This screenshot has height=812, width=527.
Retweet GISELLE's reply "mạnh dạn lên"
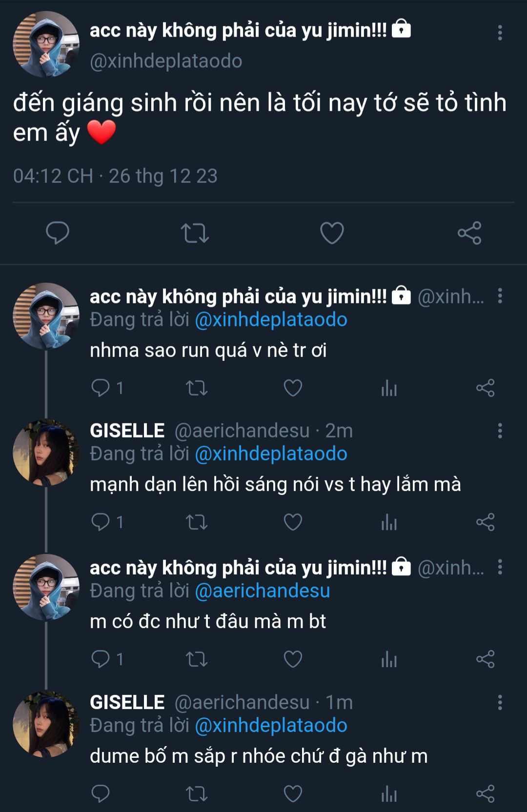pos(197,522)
